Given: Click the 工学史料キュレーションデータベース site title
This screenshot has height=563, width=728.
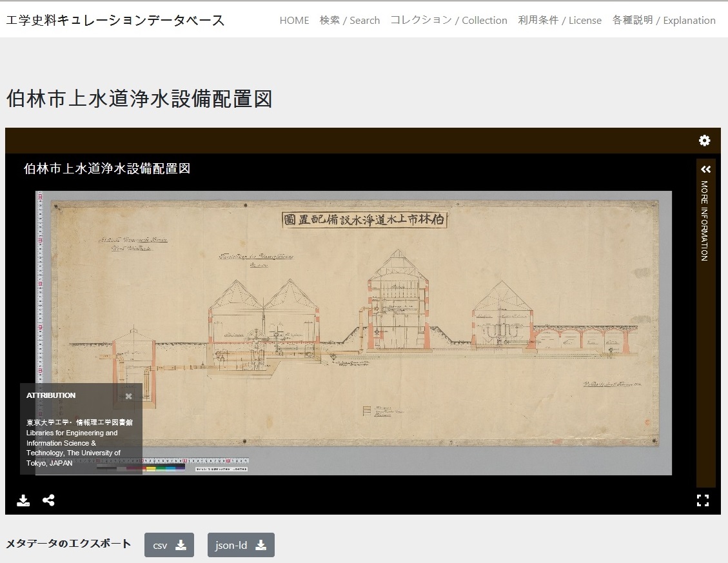Looking at the screenshot, I should [x=115, y=21].
